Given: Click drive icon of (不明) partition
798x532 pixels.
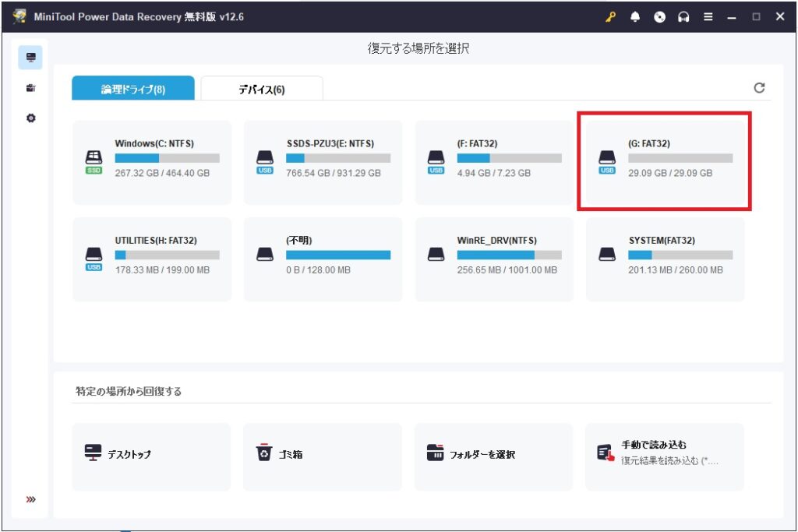Looking at the screenshot, I should pyautogui.click(x=265, y=254).
